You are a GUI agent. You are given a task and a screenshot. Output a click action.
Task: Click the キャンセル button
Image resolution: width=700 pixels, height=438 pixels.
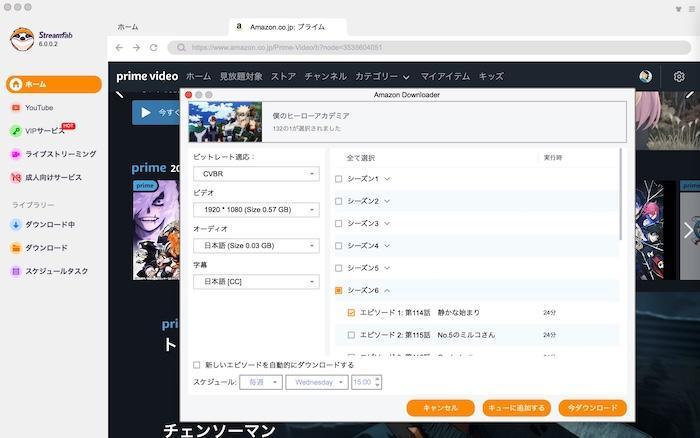[x=440, y=408]
